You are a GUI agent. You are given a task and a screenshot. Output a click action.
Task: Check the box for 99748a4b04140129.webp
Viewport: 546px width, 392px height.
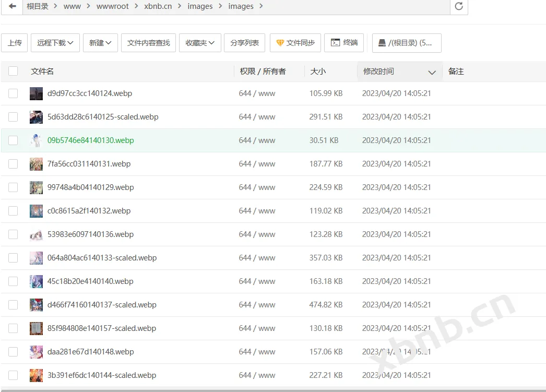pyautogui.click(x=13, y=187)
